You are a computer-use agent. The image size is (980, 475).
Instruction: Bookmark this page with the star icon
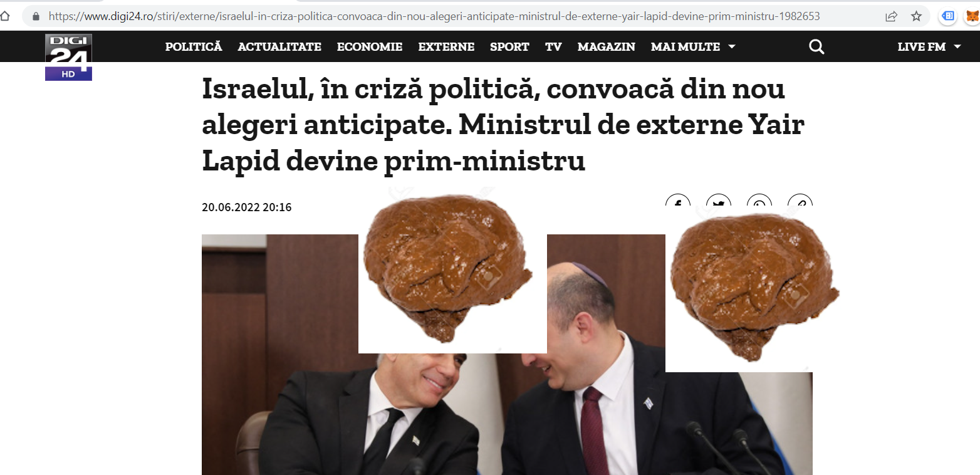point(916,16)
